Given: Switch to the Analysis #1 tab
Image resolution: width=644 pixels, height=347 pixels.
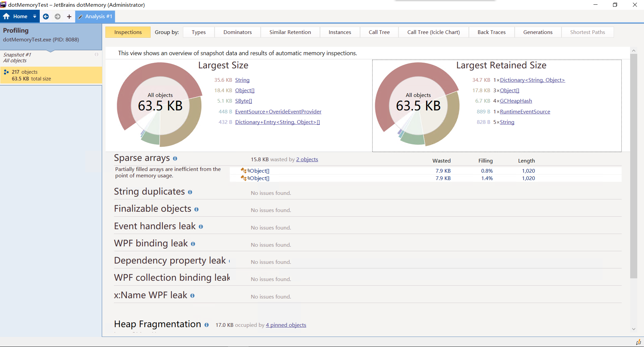Looking at the screenshot, I should click(x=95, y=16).
